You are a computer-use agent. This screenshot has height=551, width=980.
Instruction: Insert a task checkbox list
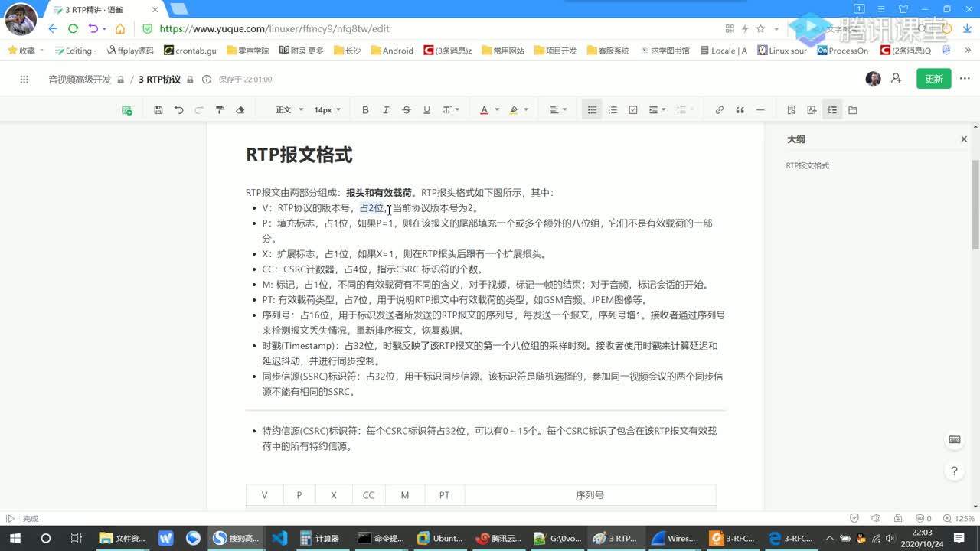(x=633, y=110)
